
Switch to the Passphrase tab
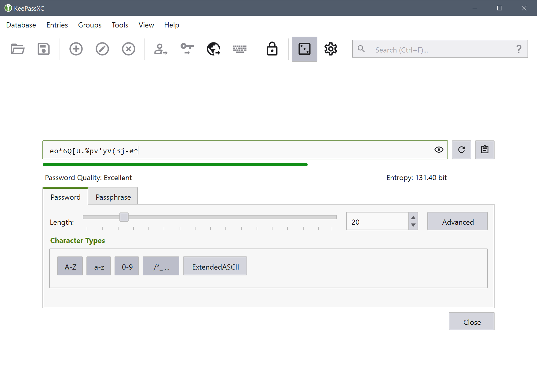pos(113,197)
